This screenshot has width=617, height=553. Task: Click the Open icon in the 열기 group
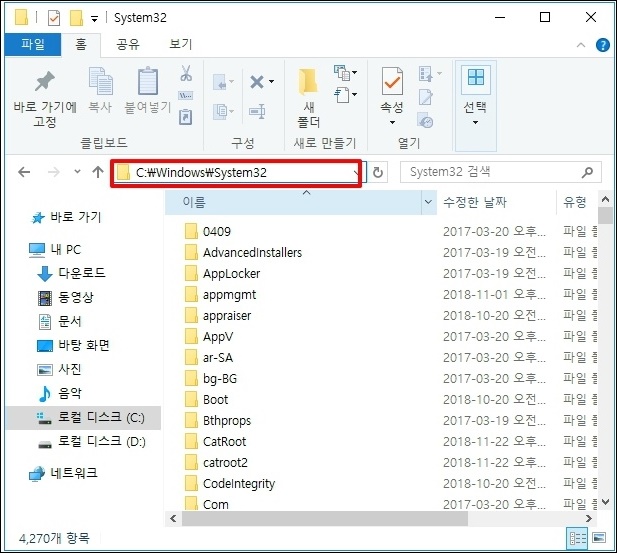(x=426, y=74)
